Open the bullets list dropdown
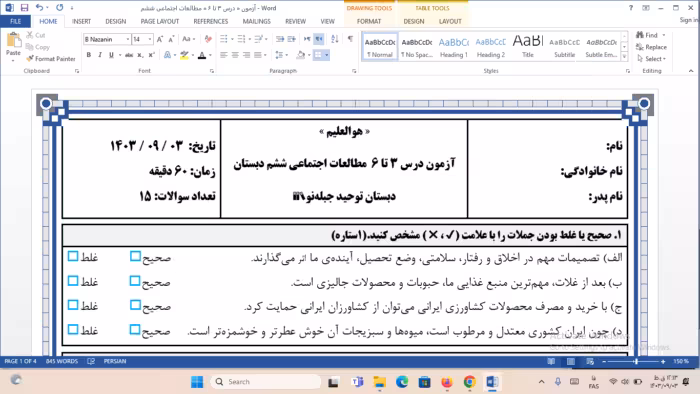 232,39
